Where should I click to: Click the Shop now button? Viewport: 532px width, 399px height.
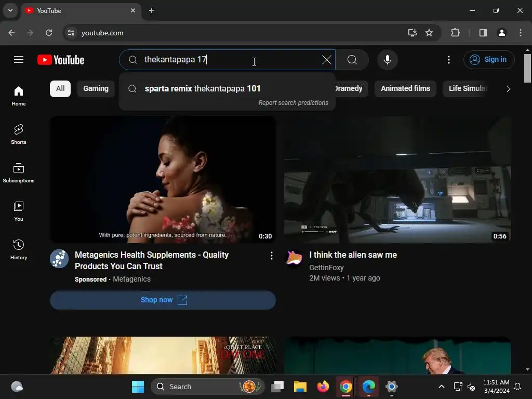163,300
